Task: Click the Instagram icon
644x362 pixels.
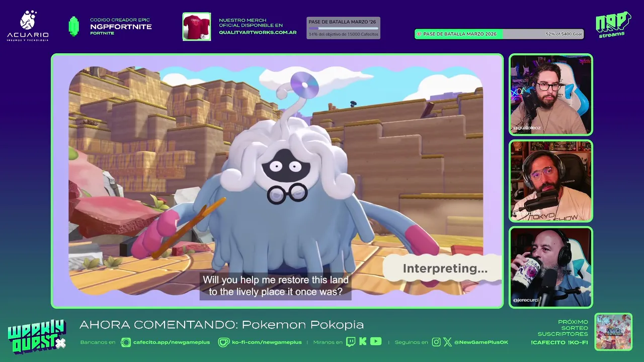Action: click(x=436, y=342)
